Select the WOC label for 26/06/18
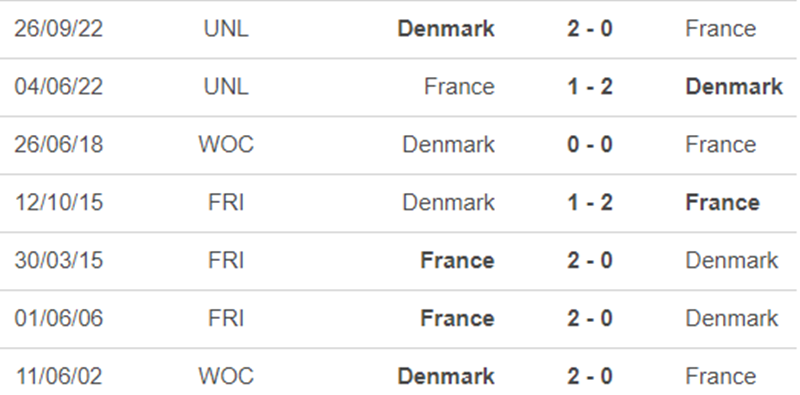Image resolution: width=800 pixels, height=395 pixels. coord(226,144)
